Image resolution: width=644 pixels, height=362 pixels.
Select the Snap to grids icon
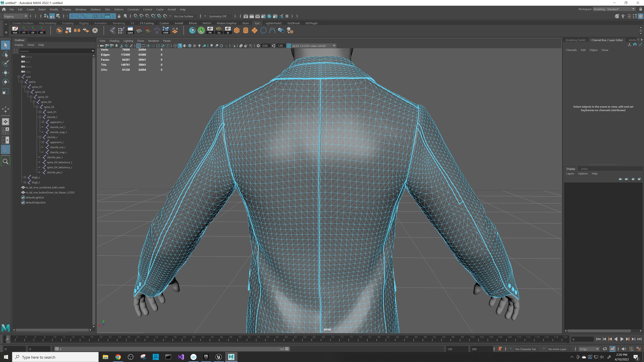click(x=72, y=16)
